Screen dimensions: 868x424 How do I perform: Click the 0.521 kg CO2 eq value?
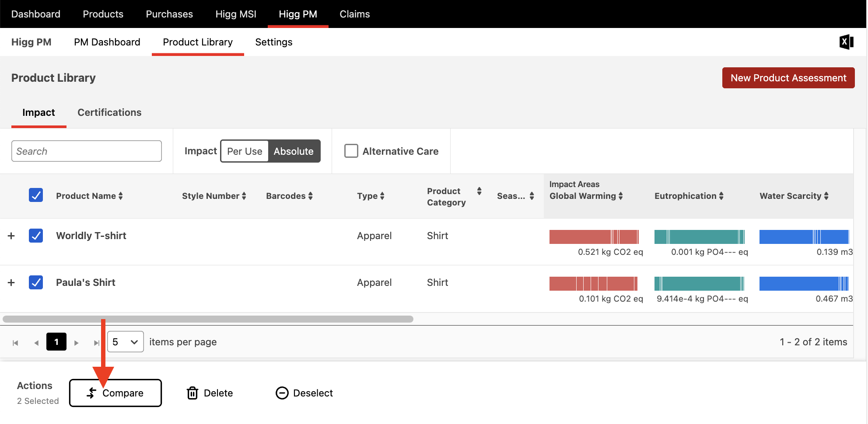coord(610,252)
